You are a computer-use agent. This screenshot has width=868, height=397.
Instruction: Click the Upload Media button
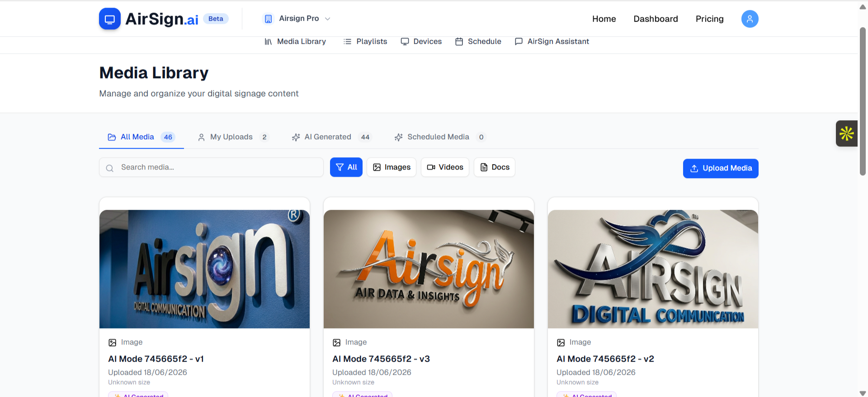[721, 168]
